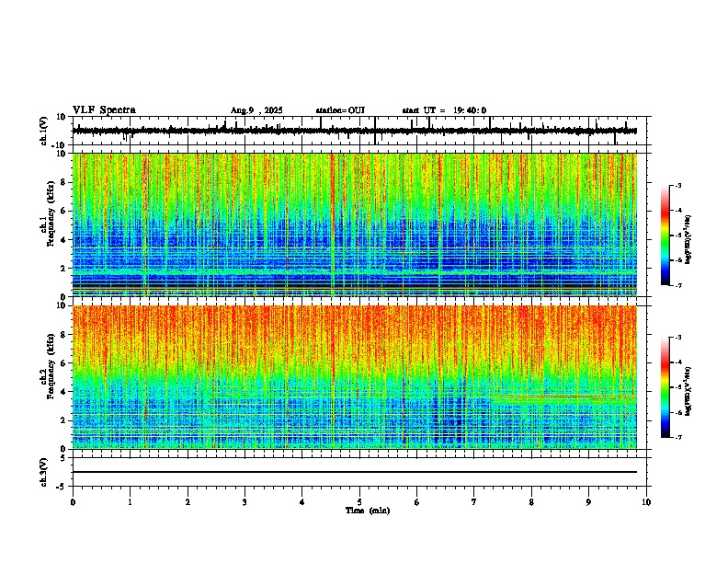Click the "-3" tick on ch.1 colorbar
The width and height of the screenshot is (728, 563).
coord(678,186)
